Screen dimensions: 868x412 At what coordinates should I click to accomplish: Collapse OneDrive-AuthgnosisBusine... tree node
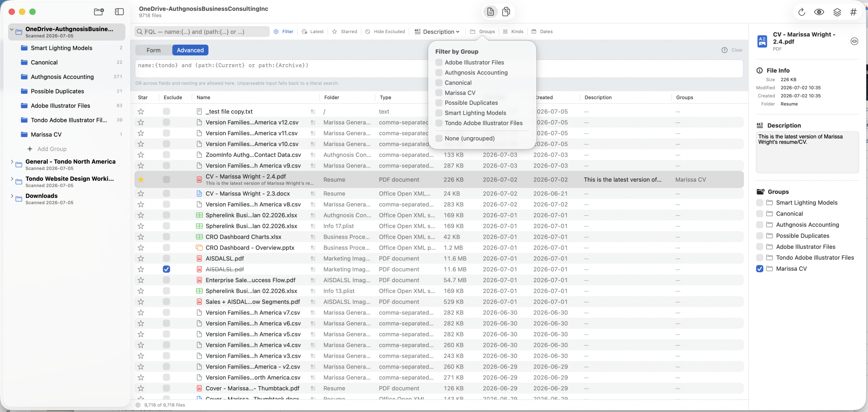pos(12,29)
